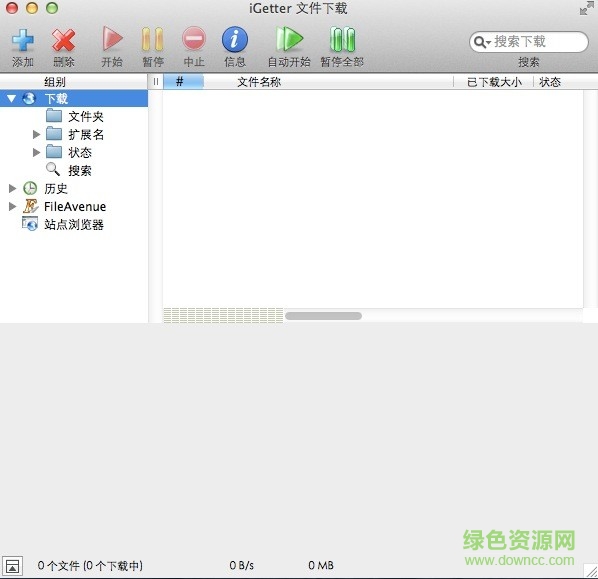Open the search magnifier dropdown in toolbar
Image resolution: width=598 pixels, height=579 pixels.
tap(482, 42)
